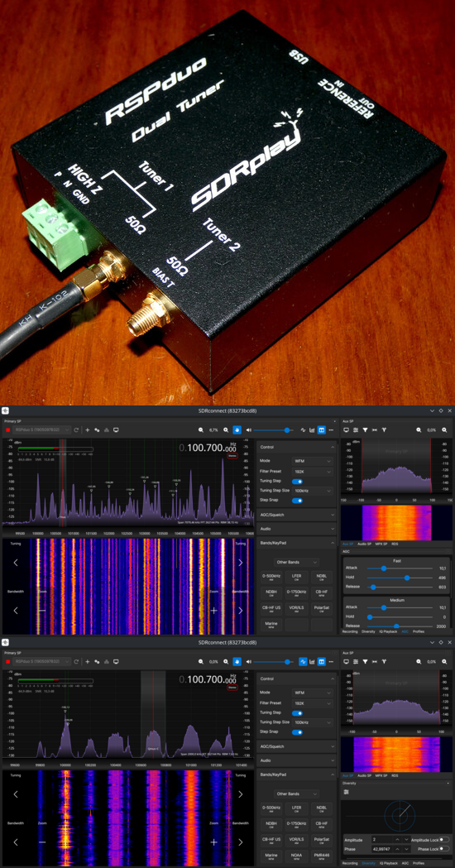Switch to the RDS tab in the upper window
Screen dimensions: 455x868
coord(395,544)
